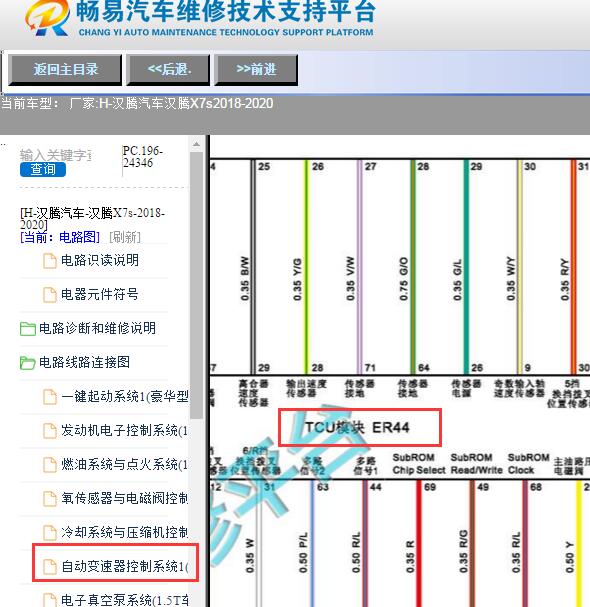Click the open folder icon of 电路线路连接图
The height and width of the screenshot is (607, 590).
click(28, 363)
